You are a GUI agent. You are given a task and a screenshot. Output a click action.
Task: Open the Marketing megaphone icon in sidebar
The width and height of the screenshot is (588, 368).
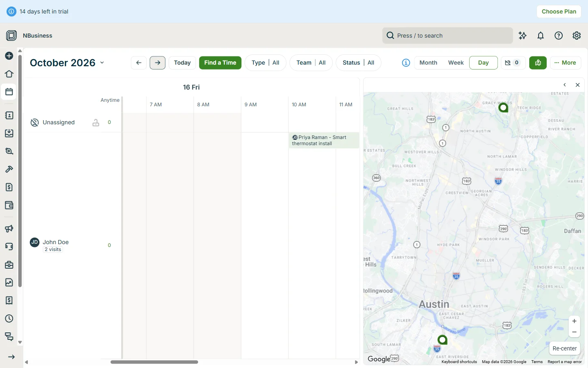[9, 229]
